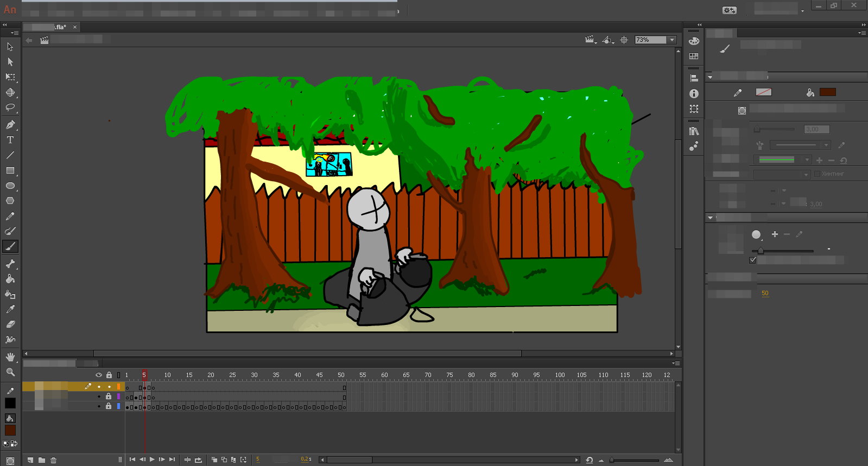Toggle outline of purple-marked layer
This screenshot has width=868, height=466.
(x=118, y=397)
